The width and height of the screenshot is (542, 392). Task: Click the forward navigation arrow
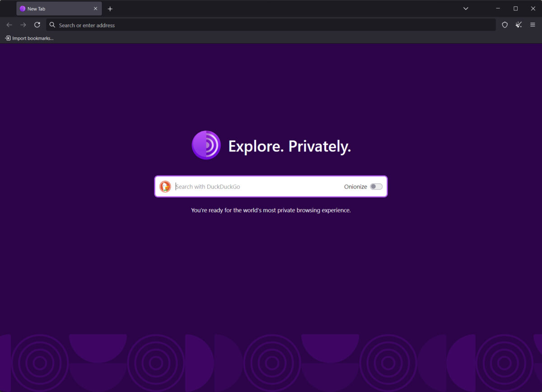click(x=23, y=25)
